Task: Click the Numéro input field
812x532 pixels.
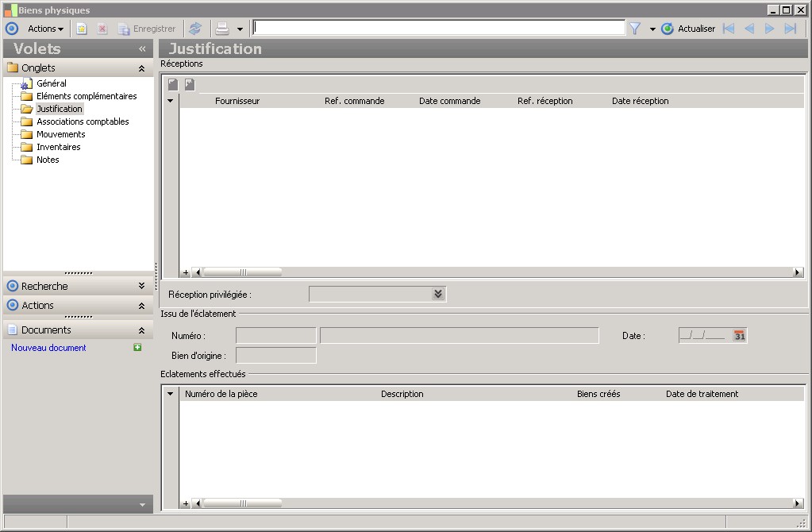Action: pyautogui.click(x=275, y=336)
